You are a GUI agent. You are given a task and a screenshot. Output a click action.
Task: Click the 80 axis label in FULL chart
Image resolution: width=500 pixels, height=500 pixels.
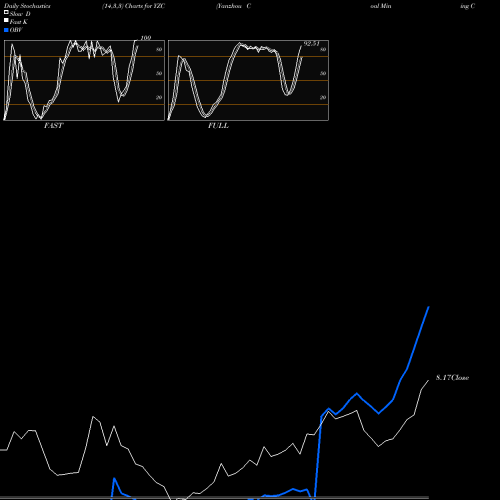click(x=323, y=50)
